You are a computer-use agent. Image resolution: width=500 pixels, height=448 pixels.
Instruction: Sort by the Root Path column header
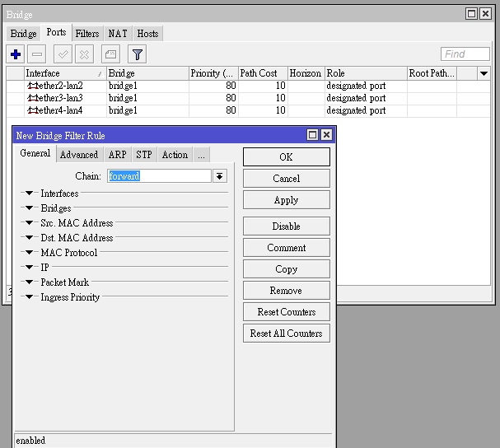point(432,73)
